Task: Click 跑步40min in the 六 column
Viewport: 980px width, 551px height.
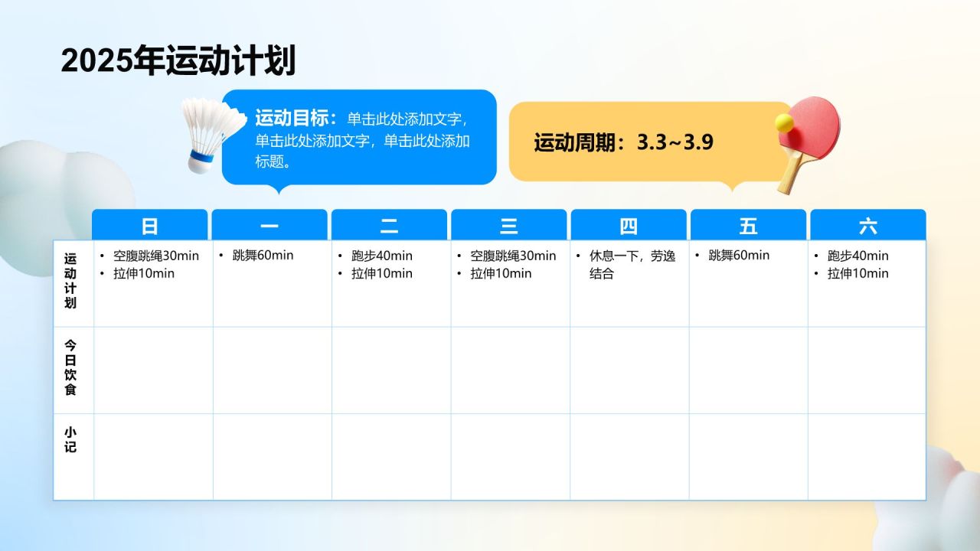Action: tap(858, 256)
